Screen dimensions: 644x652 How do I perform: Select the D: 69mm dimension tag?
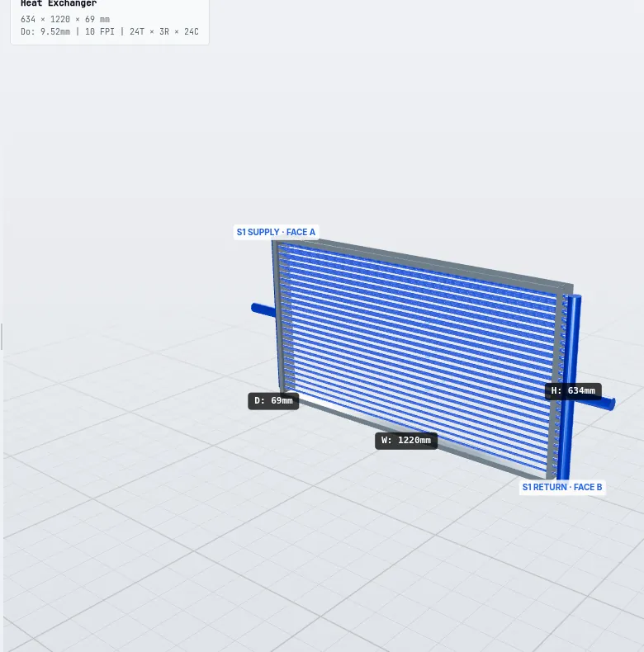pyautogui.click(x=273, y=401)
